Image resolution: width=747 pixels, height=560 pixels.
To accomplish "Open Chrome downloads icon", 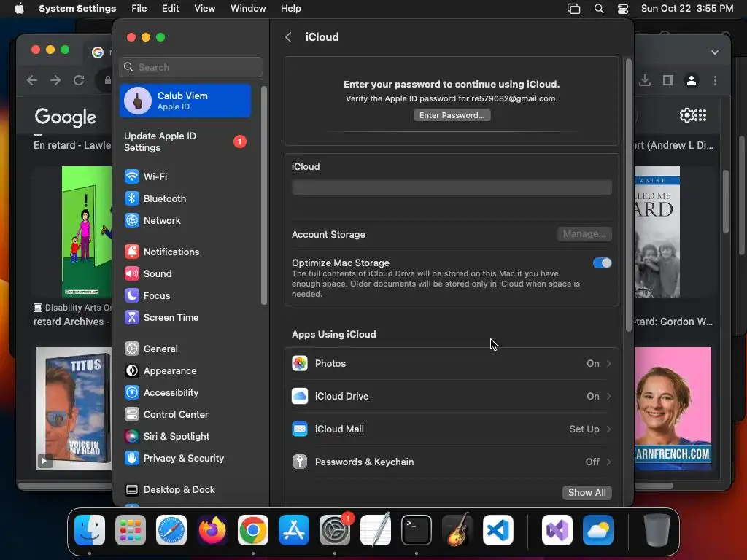I will [x=645, y=80].
